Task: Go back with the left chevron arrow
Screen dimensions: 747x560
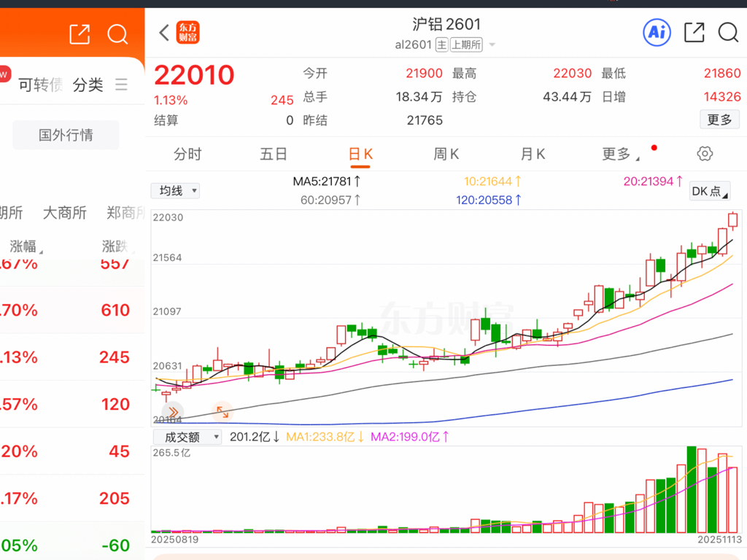Action: (164, 33)
